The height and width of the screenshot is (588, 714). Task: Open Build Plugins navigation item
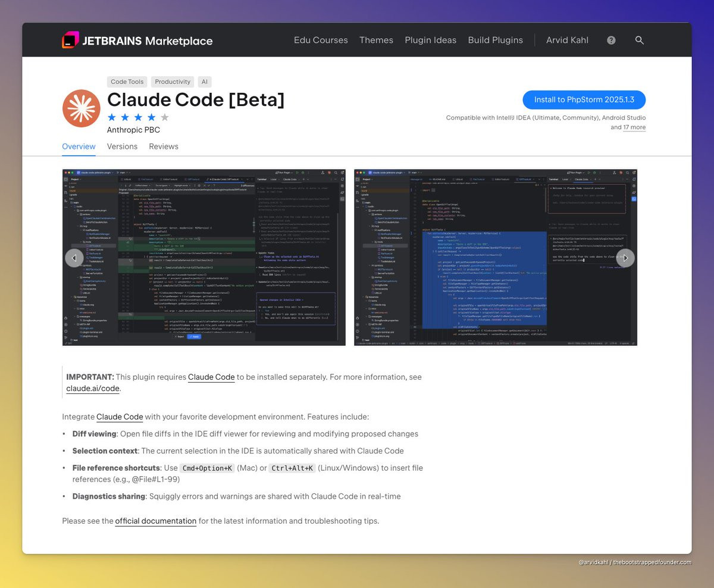pyautogui.click(x=495, y=40)
